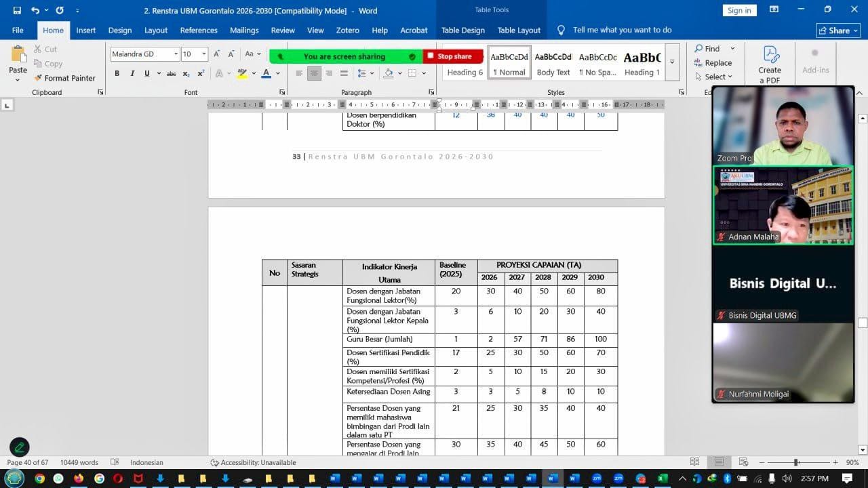Click the Adnan Malaha video thumbnail
The image size is (868, 488).
point(783,205)
